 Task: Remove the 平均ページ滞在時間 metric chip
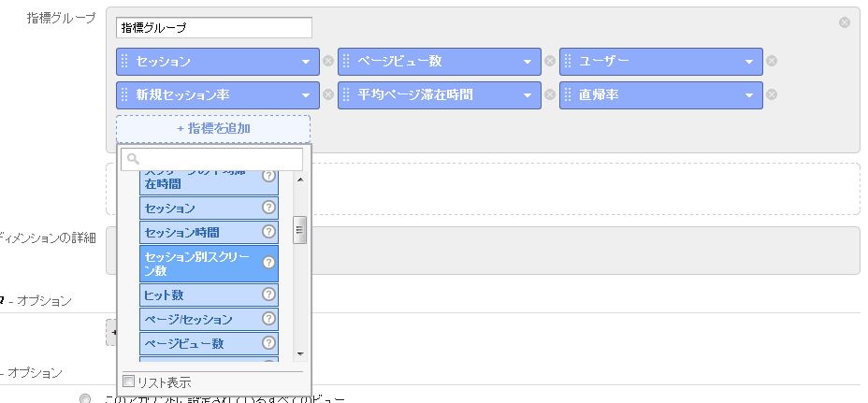[550, 94]
